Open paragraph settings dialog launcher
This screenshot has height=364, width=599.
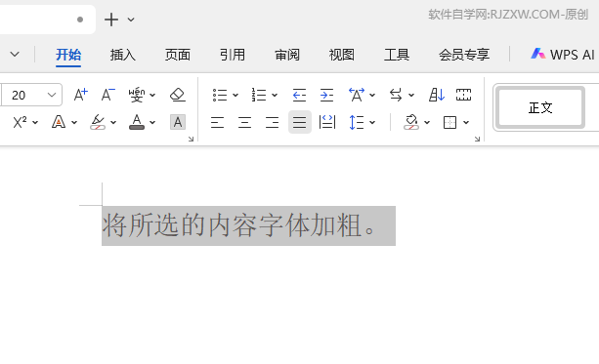click(x=477, y=140)
